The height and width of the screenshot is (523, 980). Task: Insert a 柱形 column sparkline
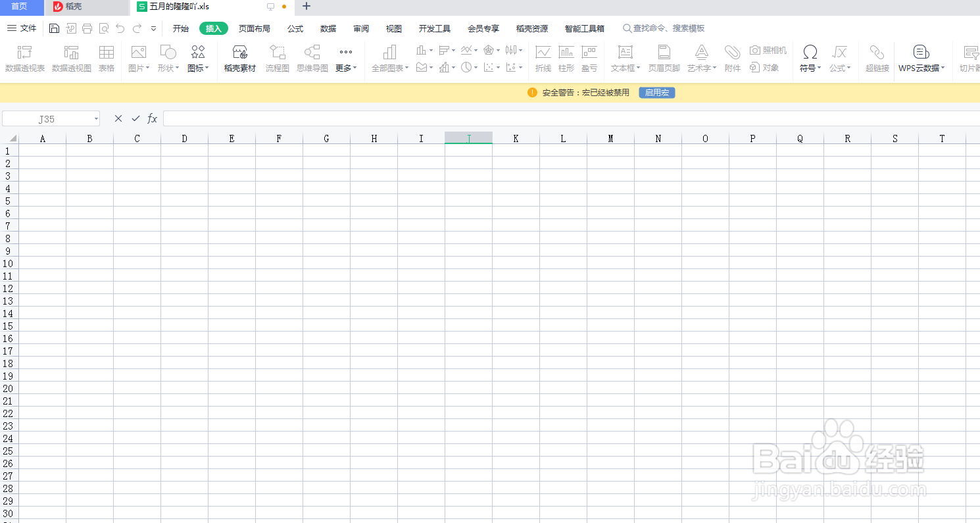click(x=566, y=59)
